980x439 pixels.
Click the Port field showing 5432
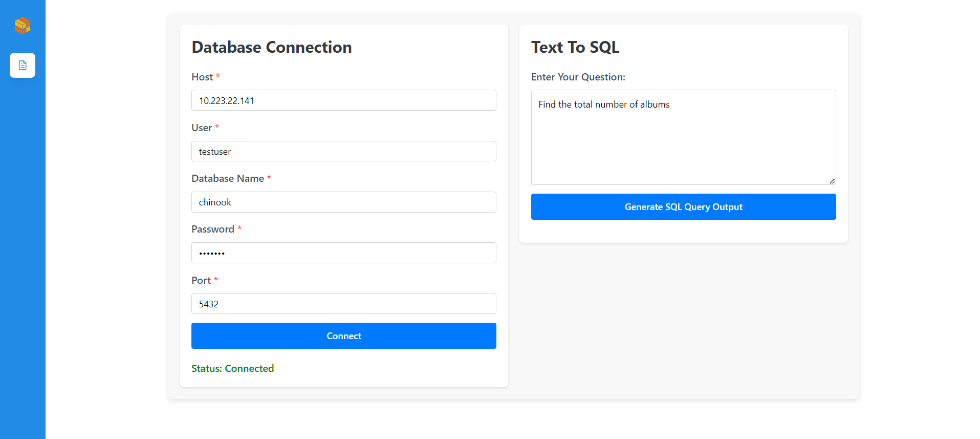click(343, 303)
